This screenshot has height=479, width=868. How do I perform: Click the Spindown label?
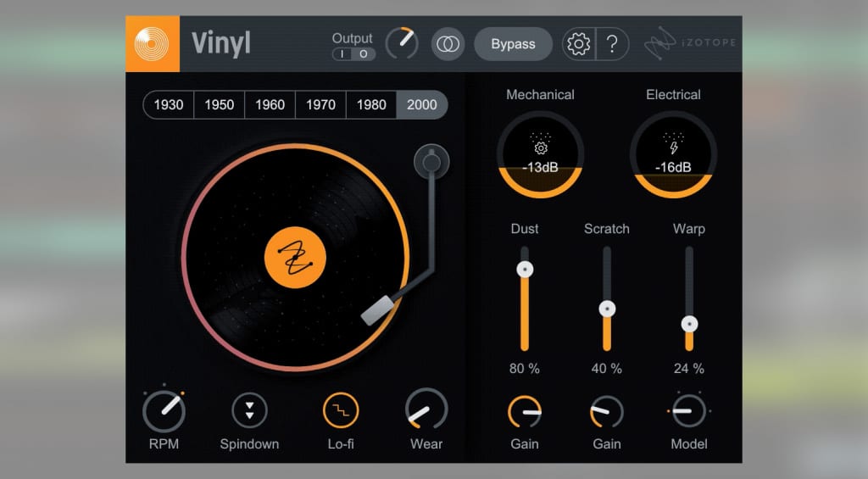[250, 444]
